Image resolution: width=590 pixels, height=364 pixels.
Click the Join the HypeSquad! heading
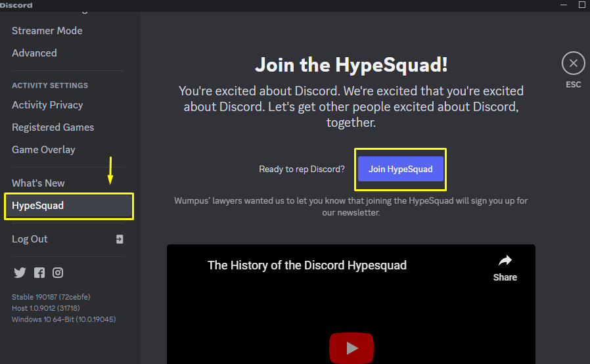351,65
